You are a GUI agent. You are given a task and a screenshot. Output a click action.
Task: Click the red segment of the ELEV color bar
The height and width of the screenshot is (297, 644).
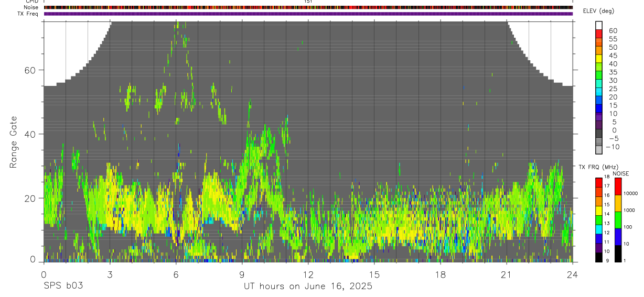pos(599,33)
